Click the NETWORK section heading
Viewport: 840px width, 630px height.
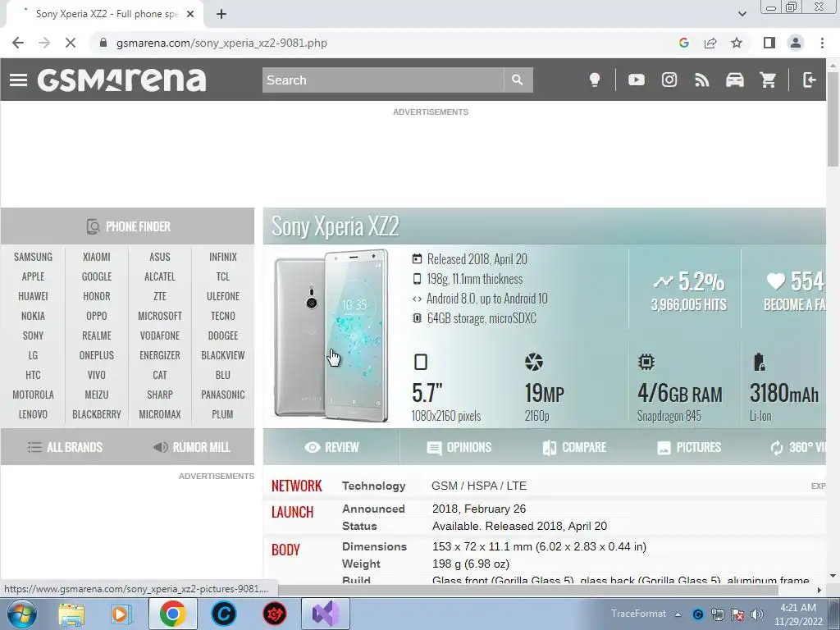[296, 486]
